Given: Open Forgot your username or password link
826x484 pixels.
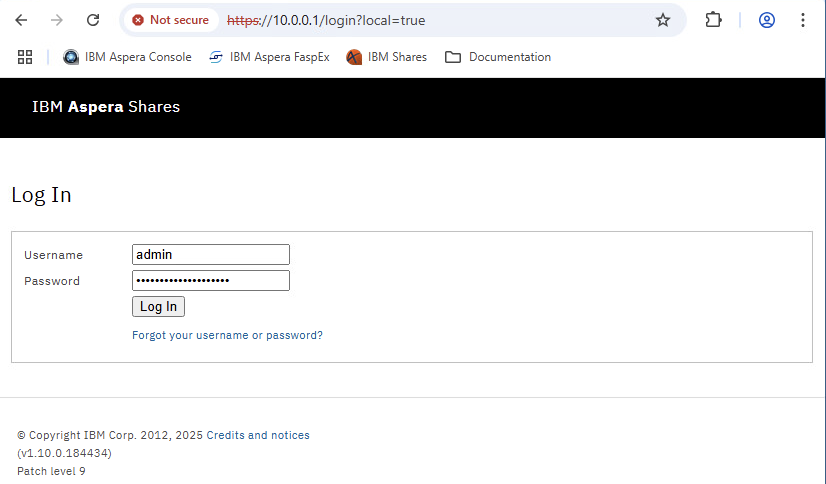Looking at the screenshot, I should pos(227,335).
